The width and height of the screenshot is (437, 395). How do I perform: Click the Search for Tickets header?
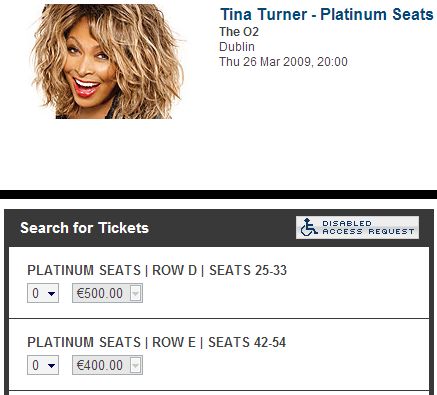point(84,228)
